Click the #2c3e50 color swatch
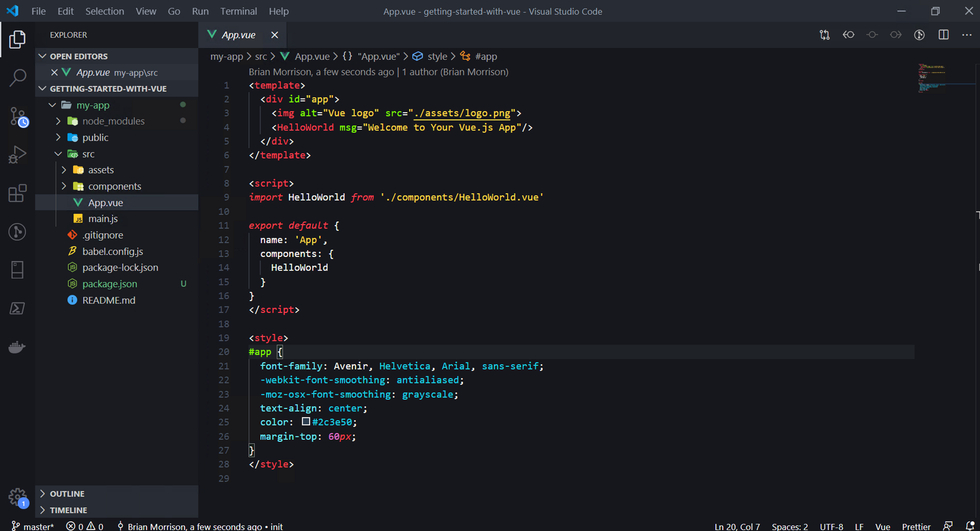The image size is (980, 531). (306, 422)
